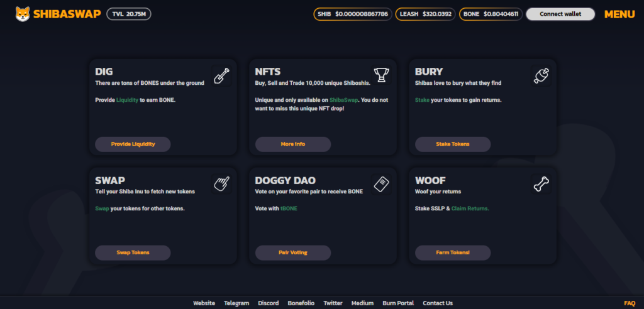Click the Farm Tokens! button
The height and width of the screenshot is (309, 644).
453,252
